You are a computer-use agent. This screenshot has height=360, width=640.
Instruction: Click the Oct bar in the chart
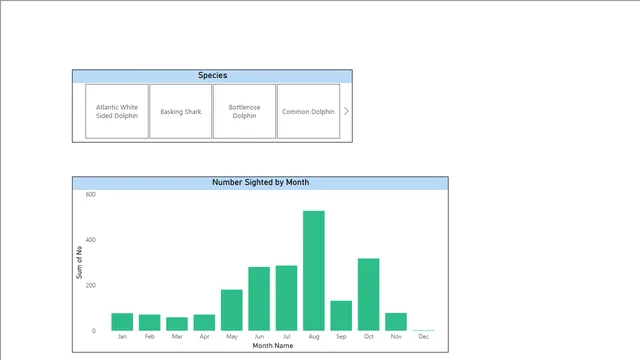(368, 294)
